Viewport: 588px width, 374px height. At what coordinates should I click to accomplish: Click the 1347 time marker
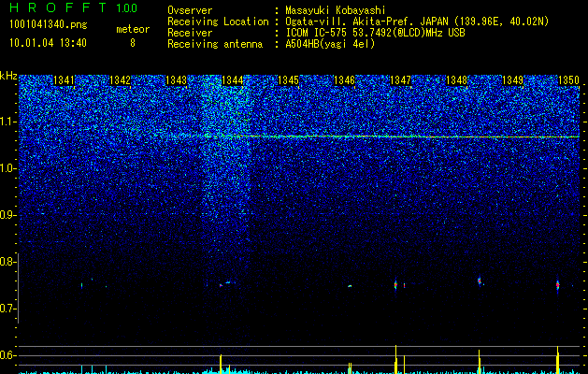400,80
